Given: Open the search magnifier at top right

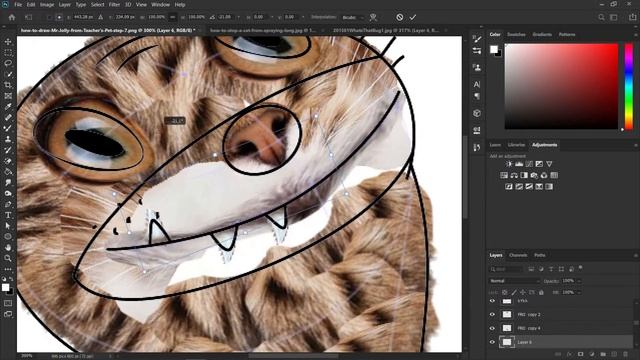Looking at the screenshot, I should tap(601, 17).
